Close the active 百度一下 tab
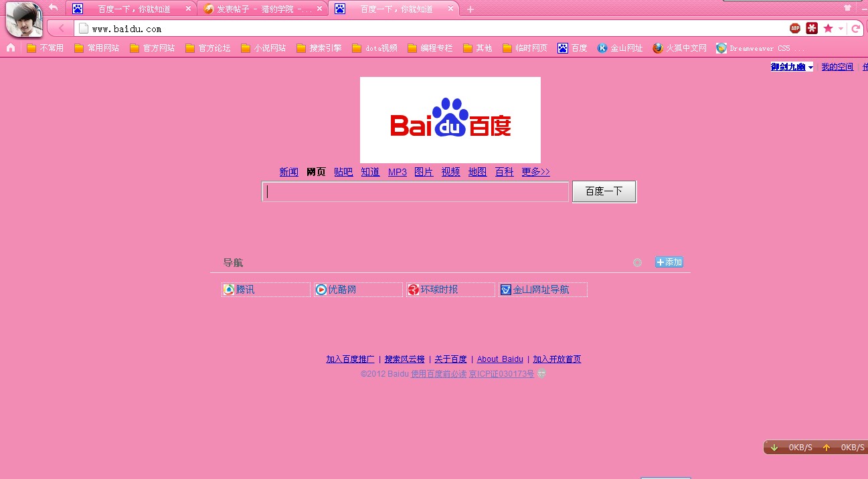This screenshot has width=868, height=479. (x=451, y=9)
